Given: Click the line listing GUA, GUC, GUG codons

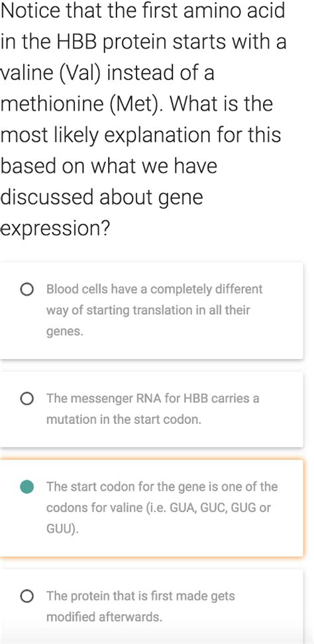Looking at the screenshot, I should [158, 508].
